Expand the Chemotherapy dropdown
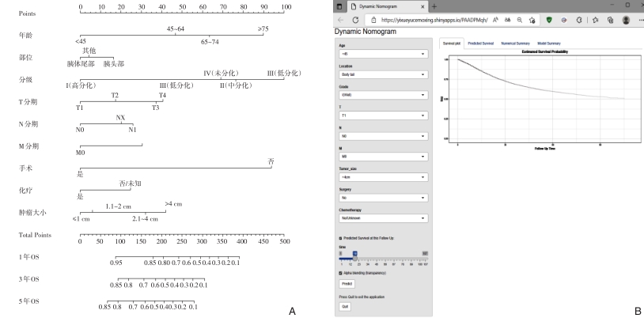 pos(381,218)
